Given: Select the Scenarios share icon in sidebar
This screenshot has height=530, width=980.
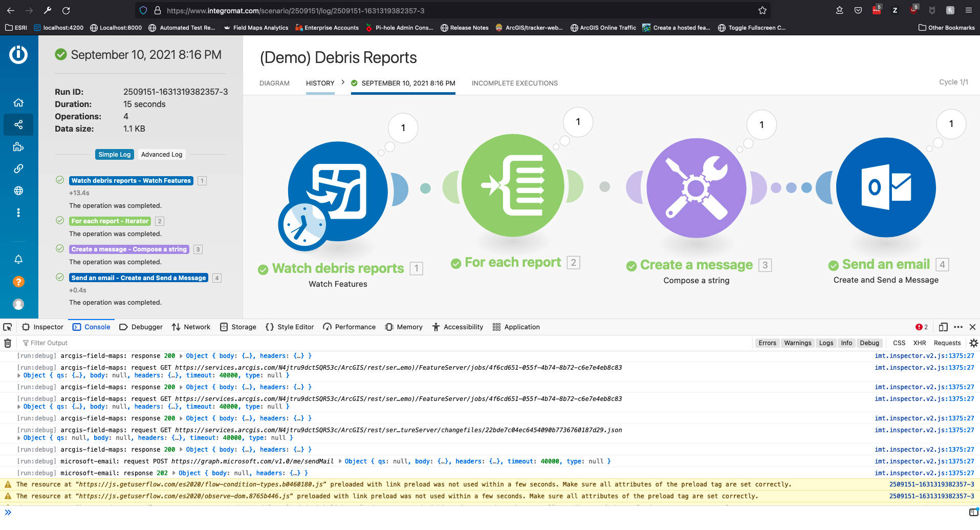Looking at the screenshot, I should [x=18, y=124].
